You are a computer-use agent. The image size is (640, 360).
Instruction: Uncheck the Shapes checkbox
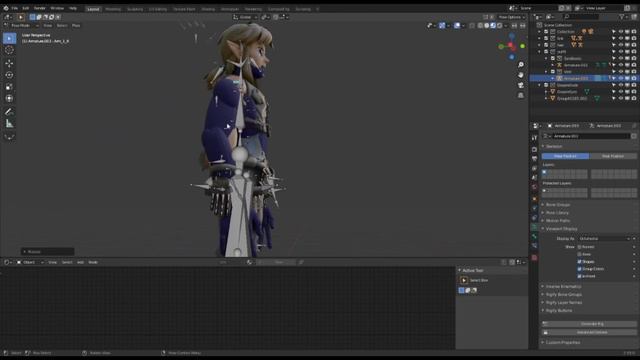(580, 262)
